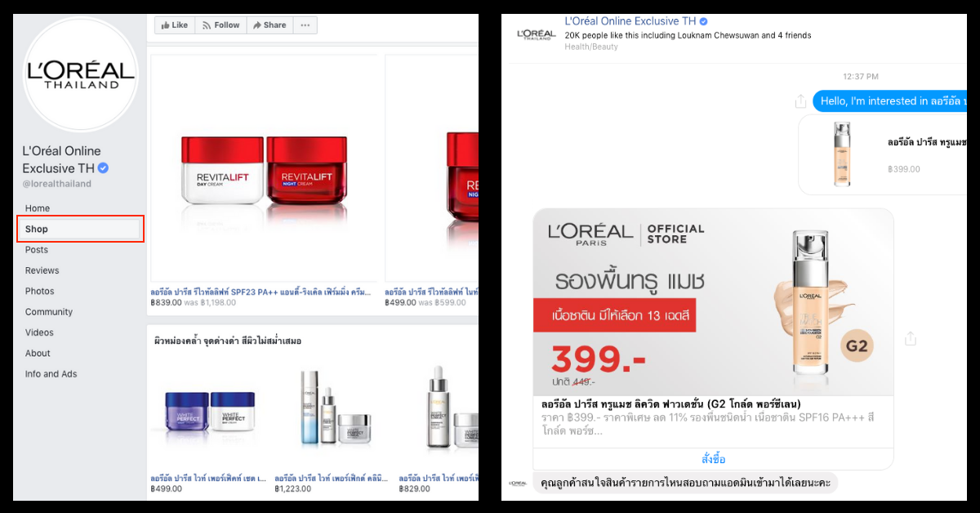This screenshot has width=980, height=513.
Task: Click the G2 shade swatch circle on promo
Action: 857,346
